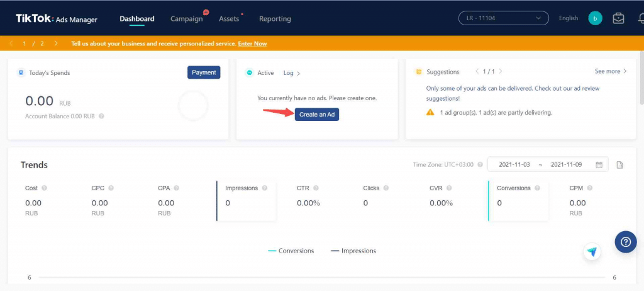This screenshot has width=644, height=291.
Task: Set the end date 2021-11-09
Action: [x=566, y=164]
